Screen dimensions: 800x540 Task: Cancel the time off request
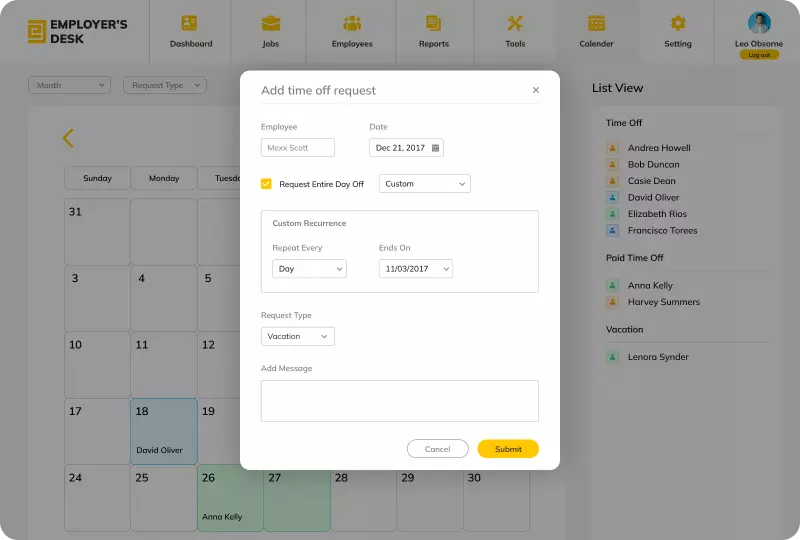437,449
